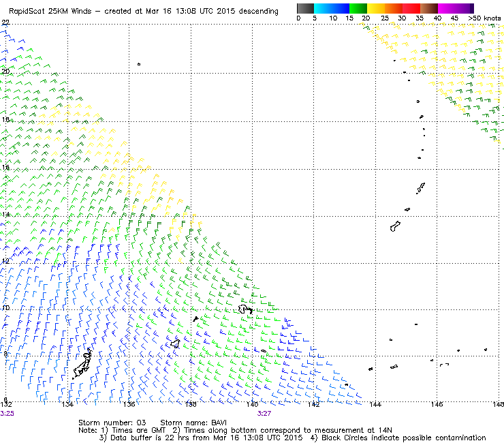Click the "35" label under the color scale
Image resolution: width=504 pixels, height=443 pixels.
[x=420, y=18]
